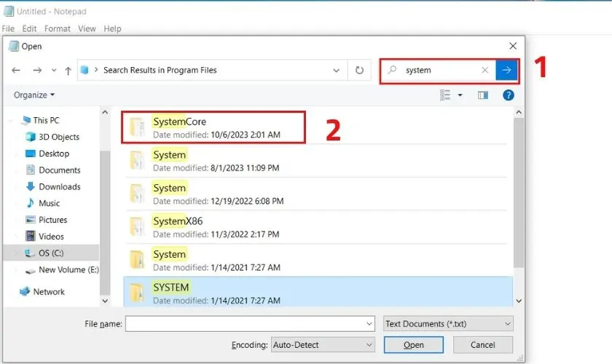Click sidebar scroll down arrow
This screenshot has height=364, width=612.
(105, 301)
